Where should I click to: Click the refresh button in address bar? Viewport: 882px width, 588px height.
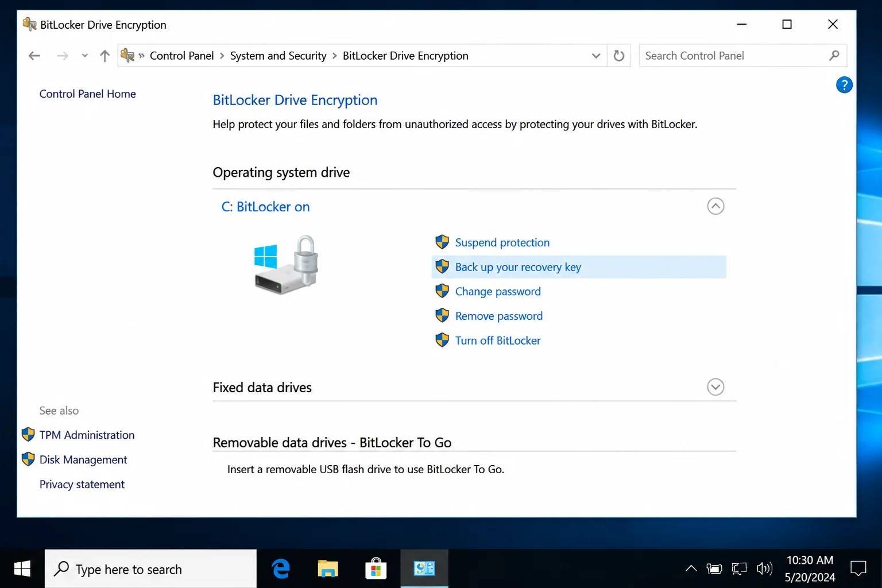619,56
